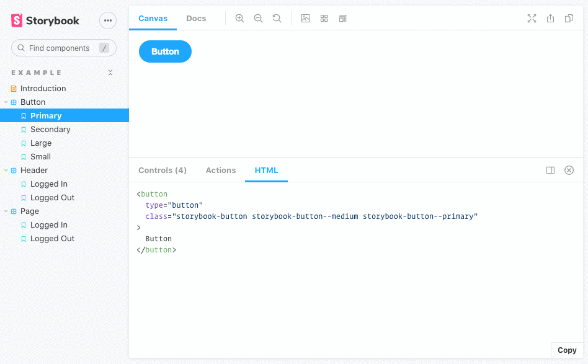Viewport: 588px width, 364px height.
Task: Click the zoom out toolbar icon
Action: (x=259, y=19)
